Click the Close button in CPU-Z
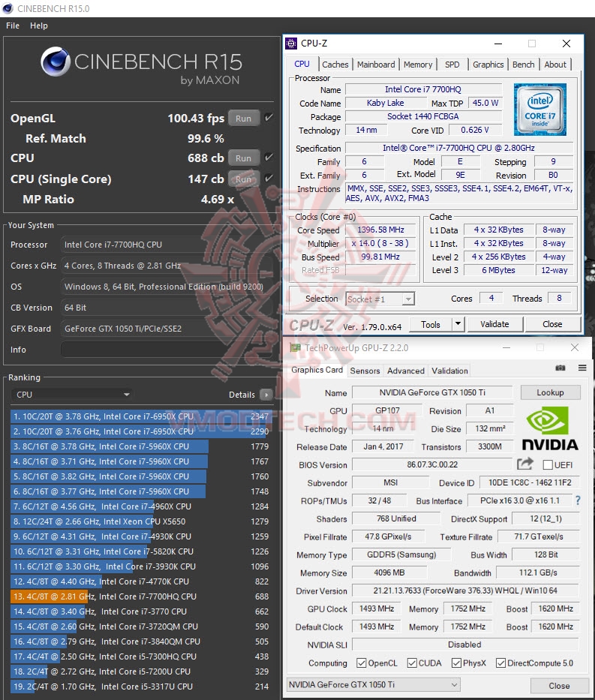The width and height of the screenshot is (595, 700). [x=552, y=324]
